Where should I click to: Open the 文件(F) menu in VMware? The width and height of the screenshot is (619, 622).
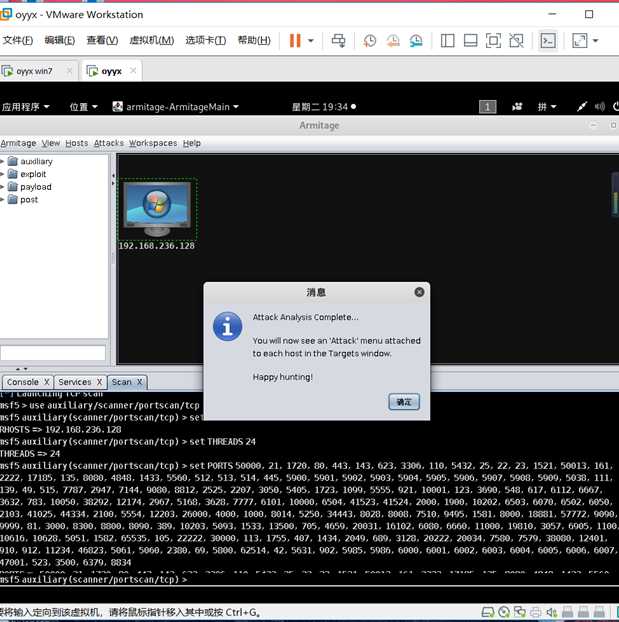point(17,40)
